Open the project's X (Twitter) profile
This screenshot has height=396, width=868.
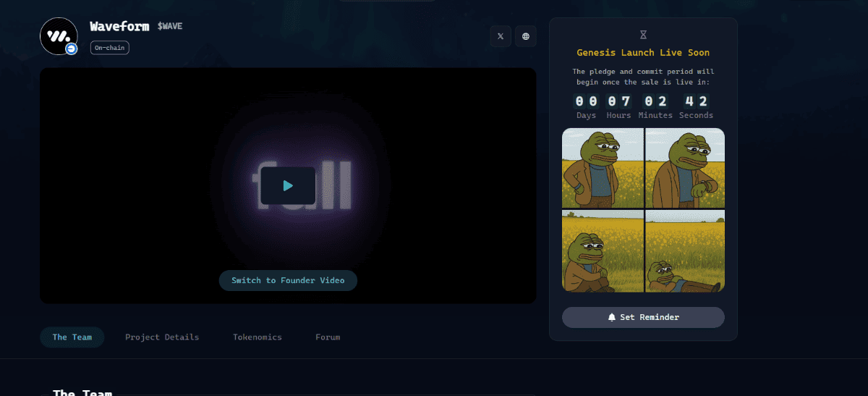501,36
